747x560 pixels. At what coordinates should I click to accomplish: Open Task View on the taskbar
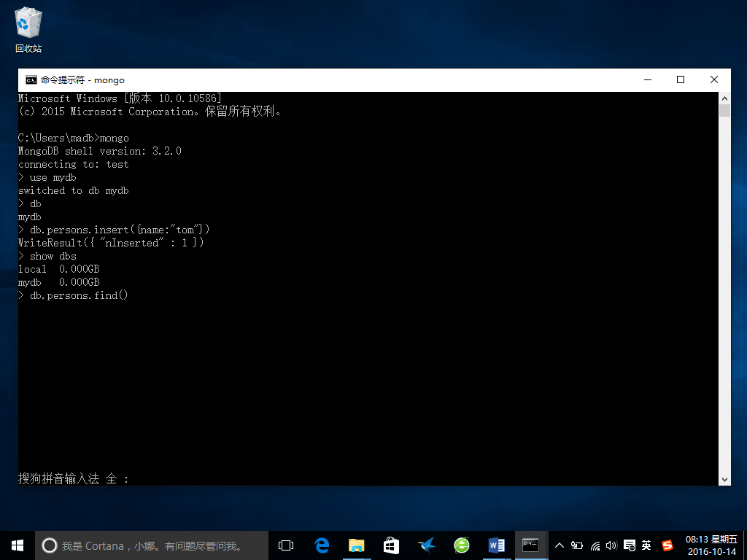286,545
